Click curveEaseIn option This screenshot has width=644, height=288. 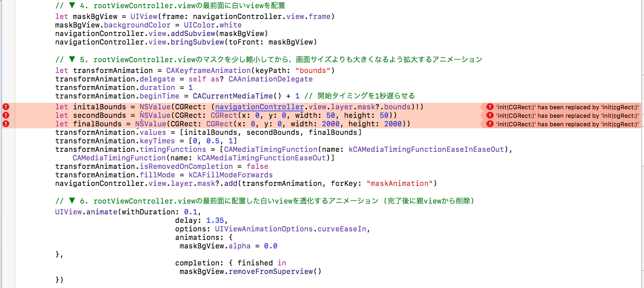click(x=342, y=229)
